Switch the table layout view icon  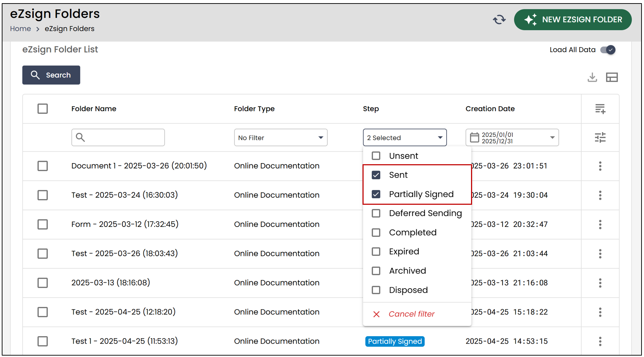(612, 77)
